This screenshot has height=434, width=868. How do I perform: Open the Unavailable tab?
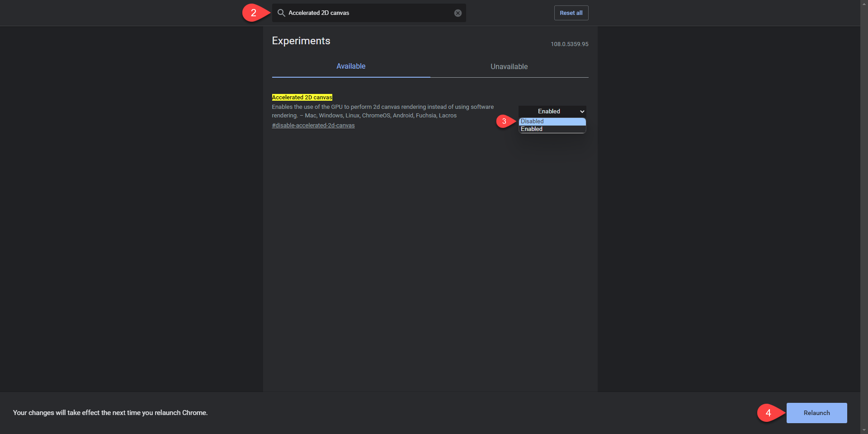coord(509,66)
